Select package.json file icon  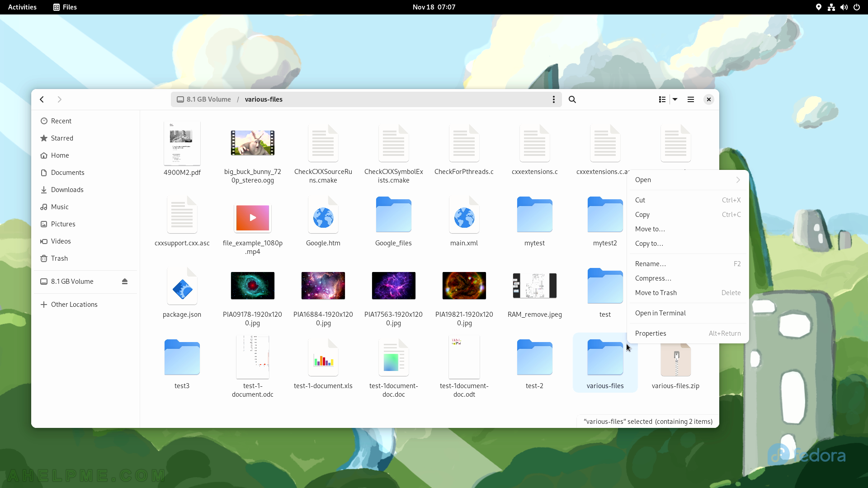tap(182, 286)
